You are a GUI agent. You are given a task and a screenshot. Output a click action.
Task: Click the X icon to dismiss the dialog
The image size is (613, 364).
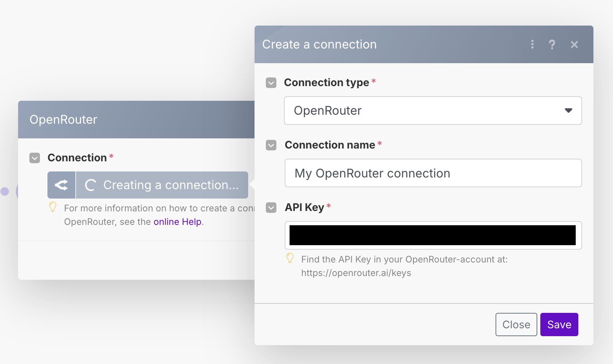(x=573, y=44)
